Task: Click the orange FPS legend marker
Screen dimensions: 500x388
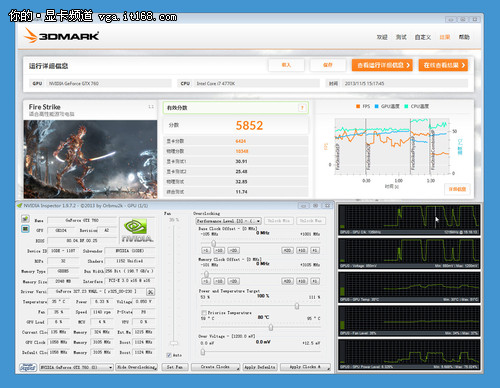Action: (358, 106)
